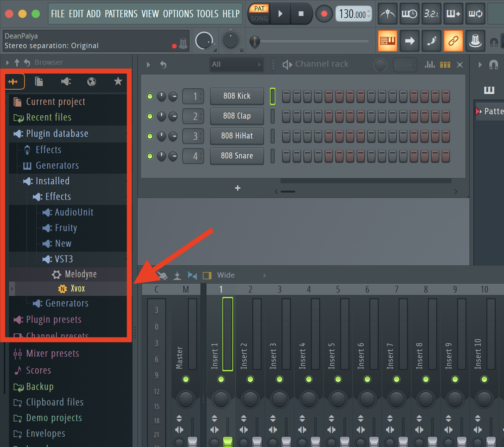Mute the 808 Clap channel
The height and width of the screenshot is (447, 504).
pos(150,116)
